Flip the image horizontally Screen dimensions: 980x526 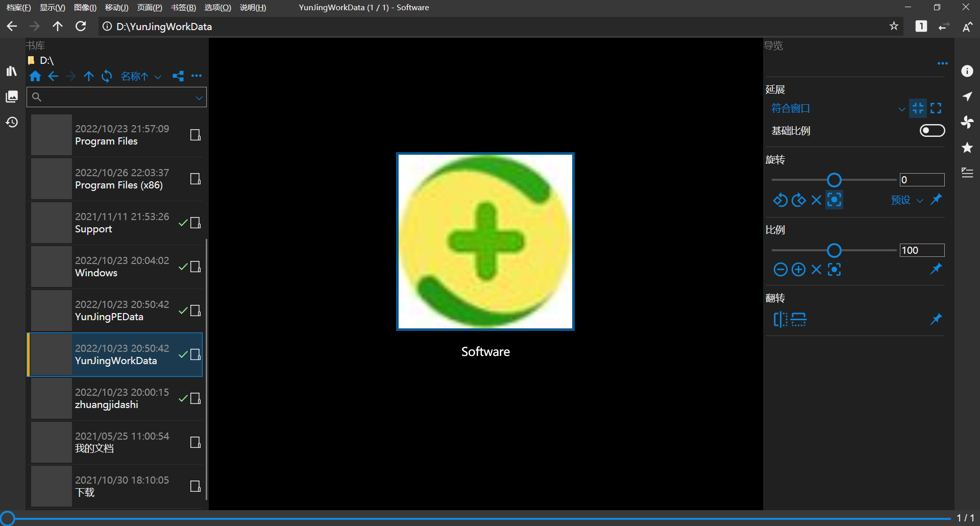pos(780,320)
